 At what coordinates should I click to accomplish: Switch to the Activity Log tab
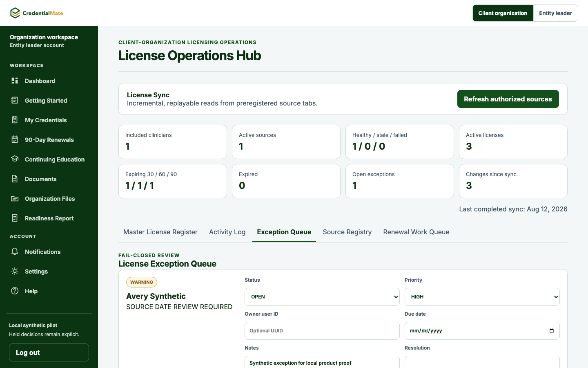pyautogui.click(x=227, y=232)
